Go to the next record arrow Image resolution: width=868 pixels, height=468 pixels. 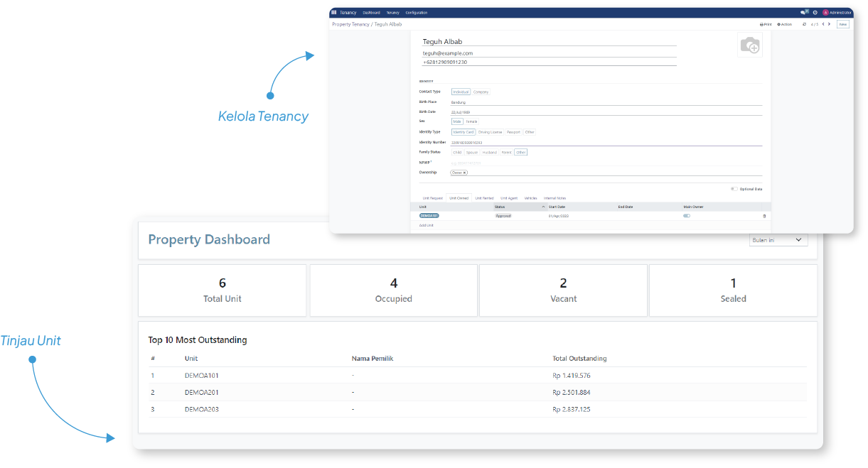(x=829, y=24)
